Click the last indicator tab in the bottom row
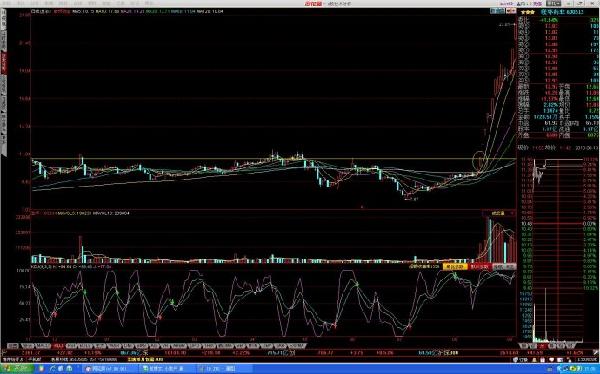This screenshot has height=374, width=600. (298, 346)
